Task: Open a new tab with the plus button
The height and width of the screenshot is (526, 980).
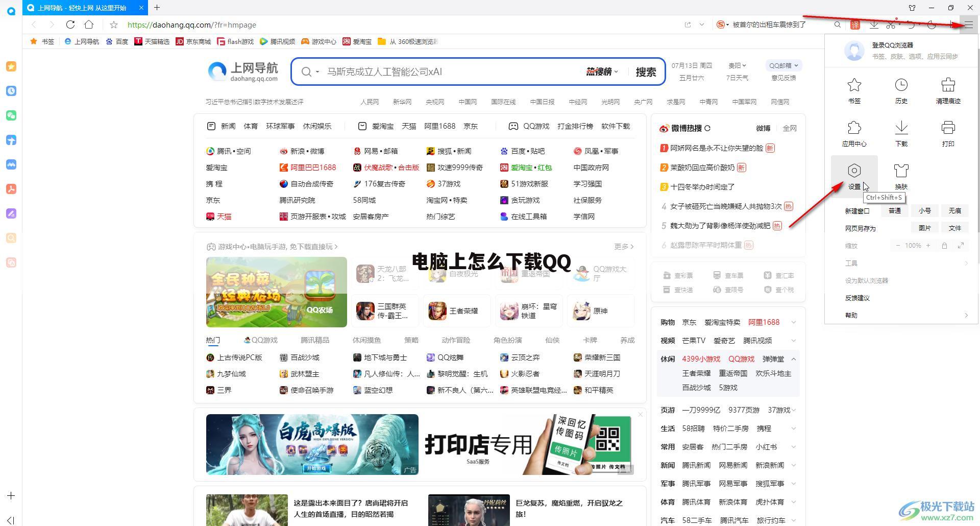Action: [157, 7]
